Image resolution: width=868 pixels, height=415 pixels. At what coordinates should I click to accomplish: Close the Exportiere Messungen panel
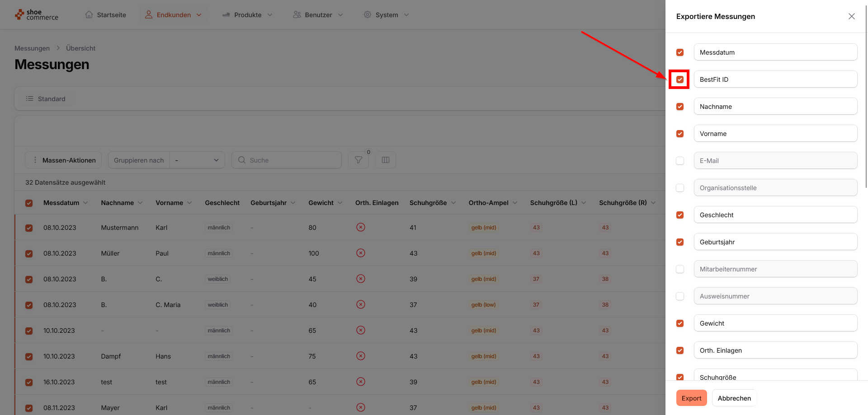click(x=851, y=16)
